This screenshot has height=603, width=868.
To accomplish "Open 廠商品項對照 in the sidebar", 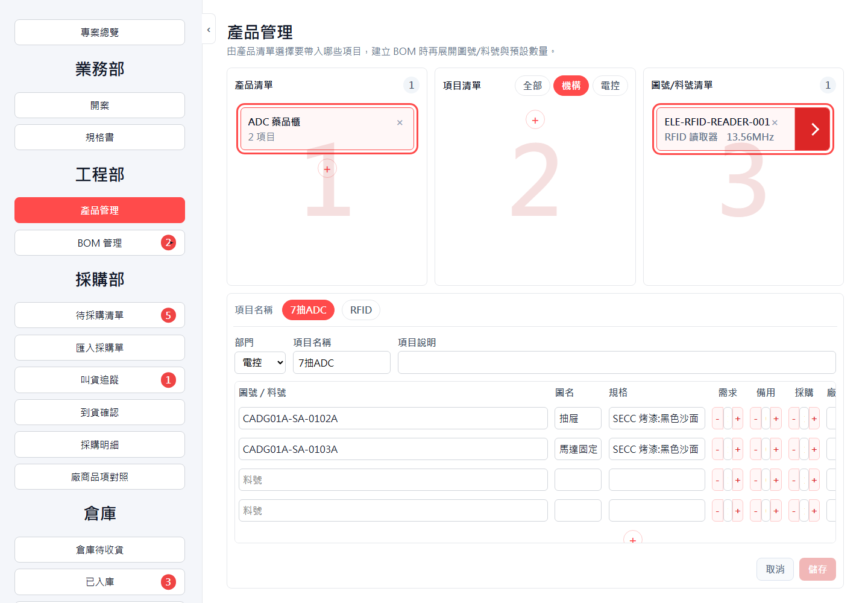I will [x=99, y=477].
